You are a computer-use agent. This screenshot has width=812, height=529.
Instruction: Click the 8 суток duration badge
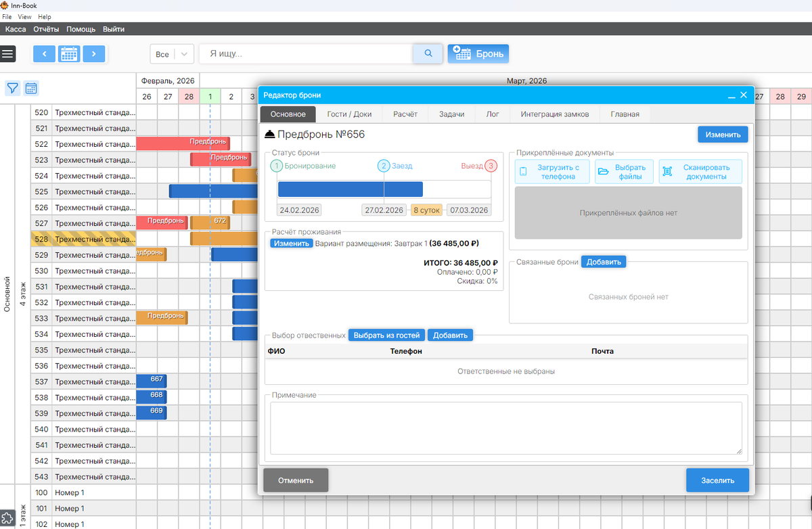click(x=426, y=210)
